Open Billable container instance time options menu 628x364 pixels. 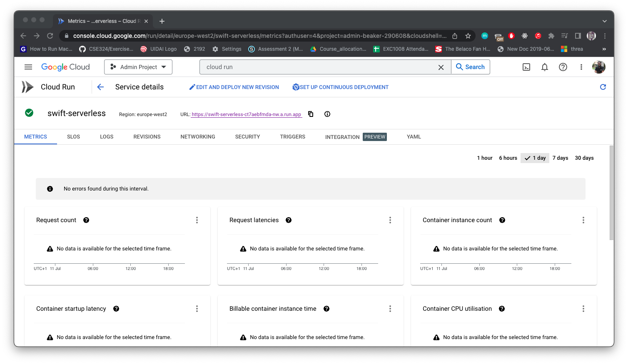click(390, 309)
